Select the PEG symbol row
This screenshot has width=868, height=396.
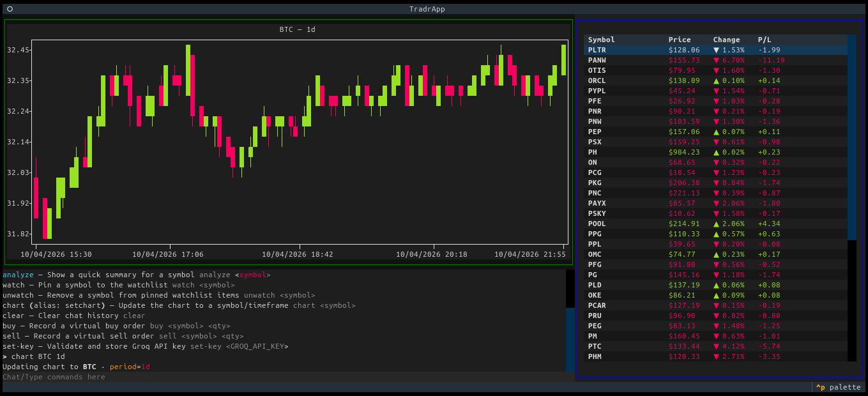(x=715, y=326)
